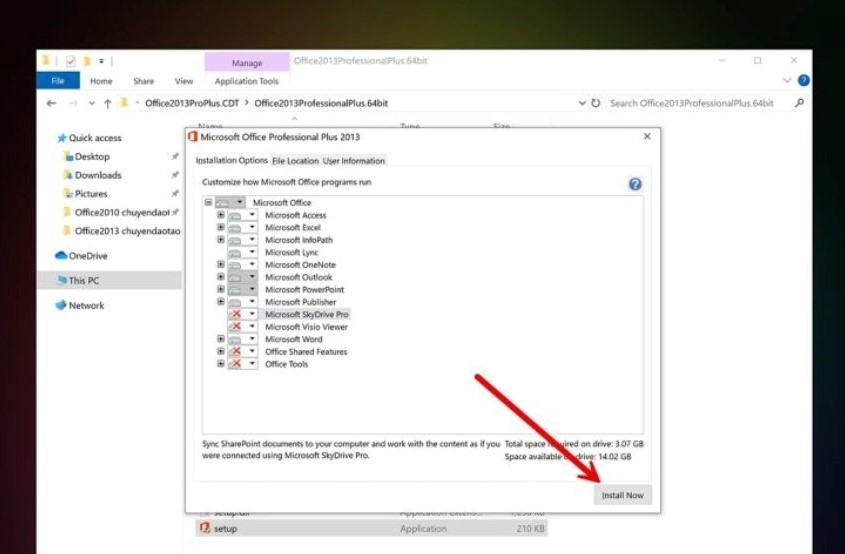Open Application Tools tab in Explorer
845x554 pixels.
click(x=246, y=81)
